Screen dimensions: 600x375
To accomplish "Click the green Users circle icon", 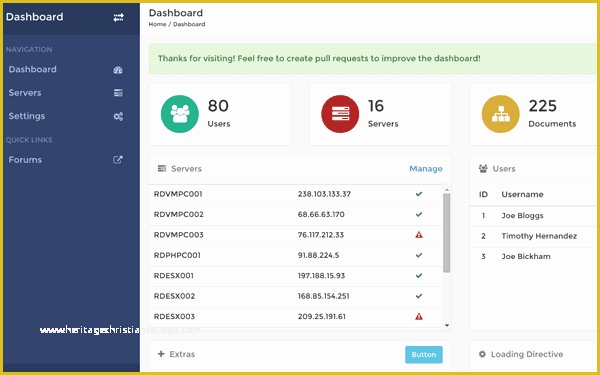I will click(179, 114).
